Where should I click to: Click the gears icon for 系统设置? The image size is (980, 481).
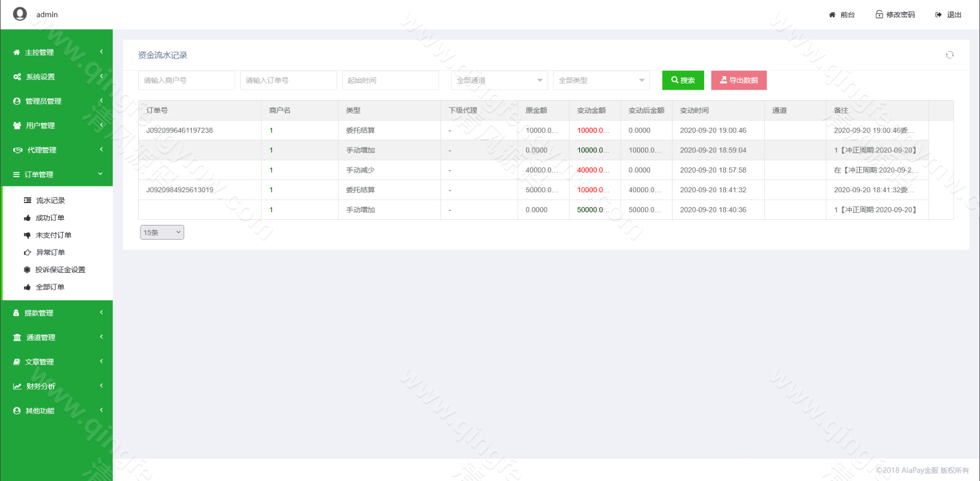17,77
